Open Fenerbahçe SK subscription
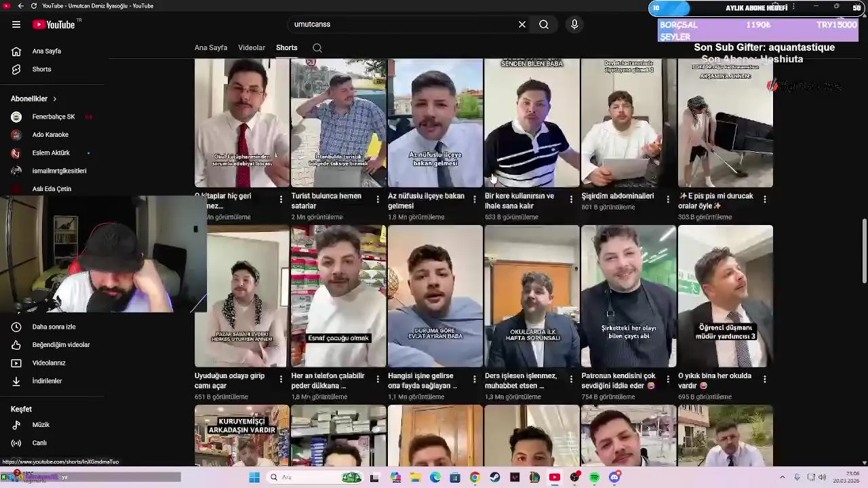The height and width of the screenshot is (488, 868). click(52, 117)
